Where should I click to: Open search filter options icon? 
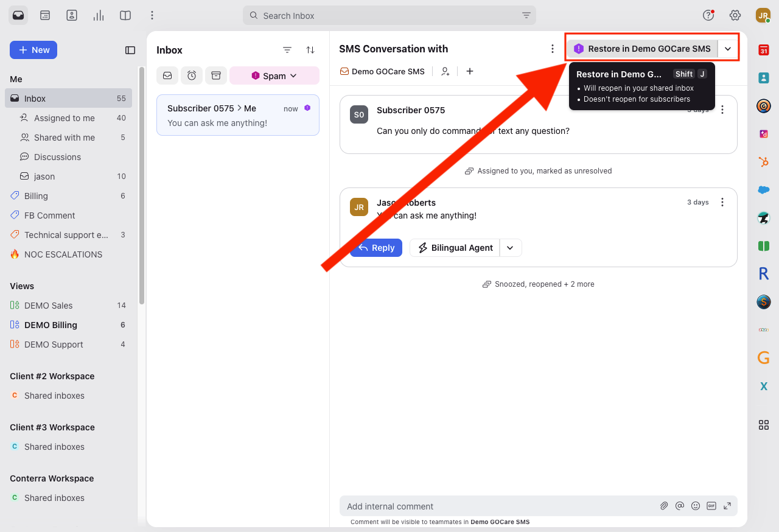526,15
